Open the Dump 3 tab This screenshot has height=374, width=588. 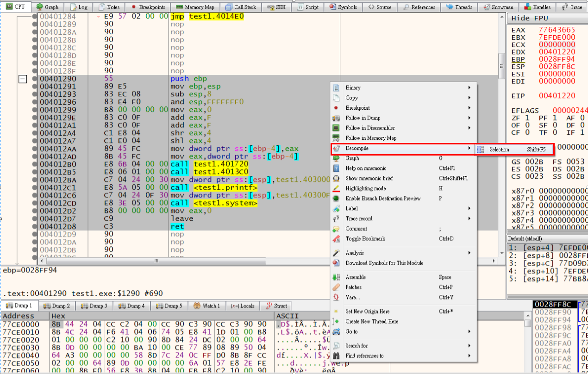(94, 306)
